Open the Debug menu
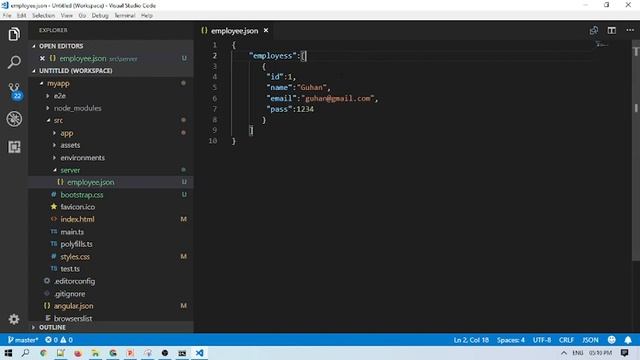 tap(100, 16)
